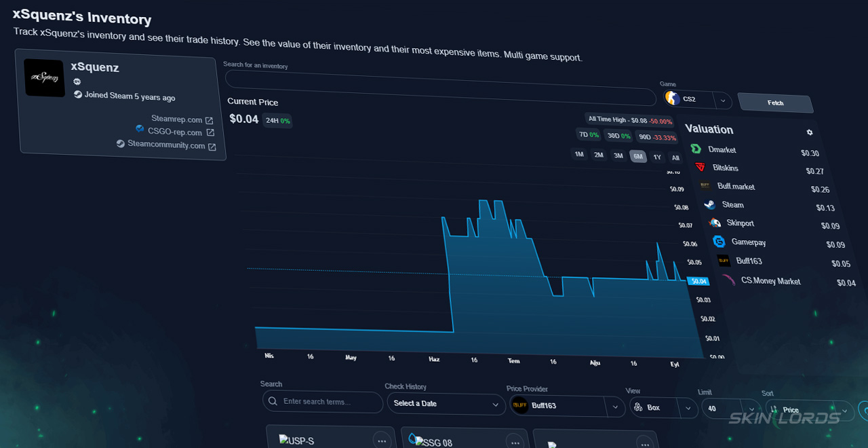868x448 pixels.
Task: Select the 3M chart range
Action: 618,155
